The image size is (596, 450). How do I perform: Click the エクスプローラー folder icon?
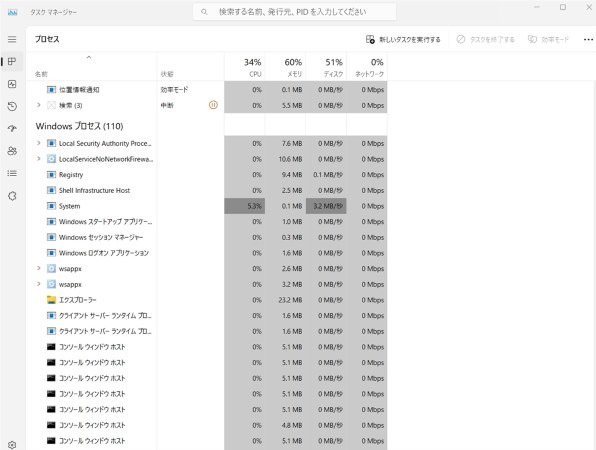[51, 300]
